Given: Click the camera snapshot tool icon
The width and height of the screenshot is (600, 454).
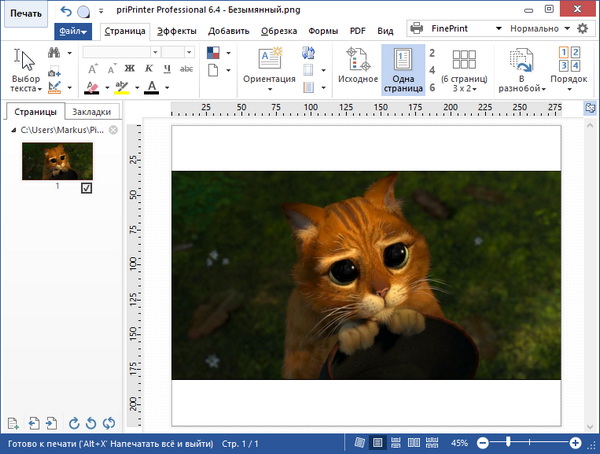Looking at the screenshot, I should (54, 72).
